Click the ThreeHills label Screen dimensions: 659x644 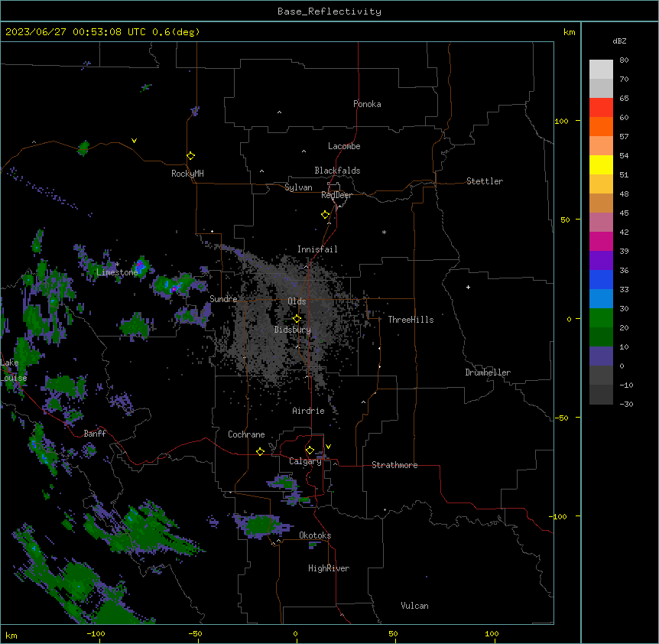pyautogui.click(x=411, y=320)
